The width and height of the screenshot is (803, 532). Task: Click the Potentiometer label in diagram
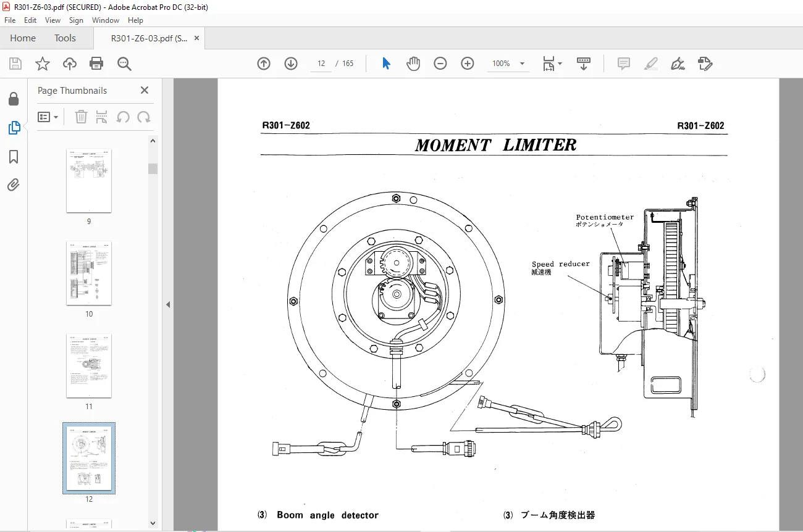[605, 217]
